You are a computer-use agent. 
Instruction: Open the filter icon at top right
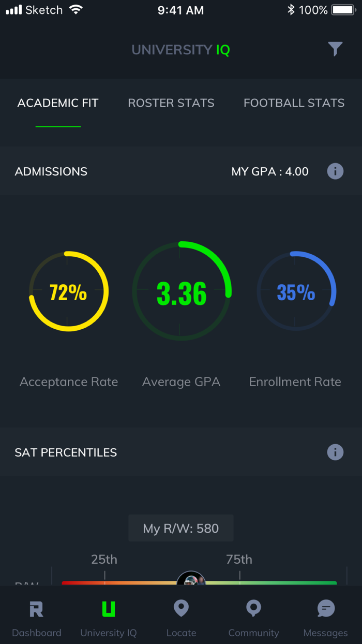point(335,49)
